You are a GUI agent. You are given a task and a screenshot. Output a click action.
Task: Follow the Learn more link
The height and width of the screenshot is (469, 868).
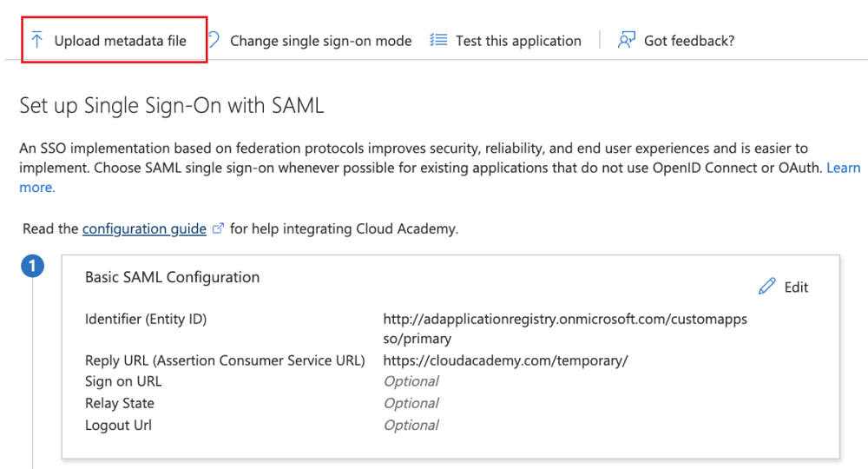843,168
